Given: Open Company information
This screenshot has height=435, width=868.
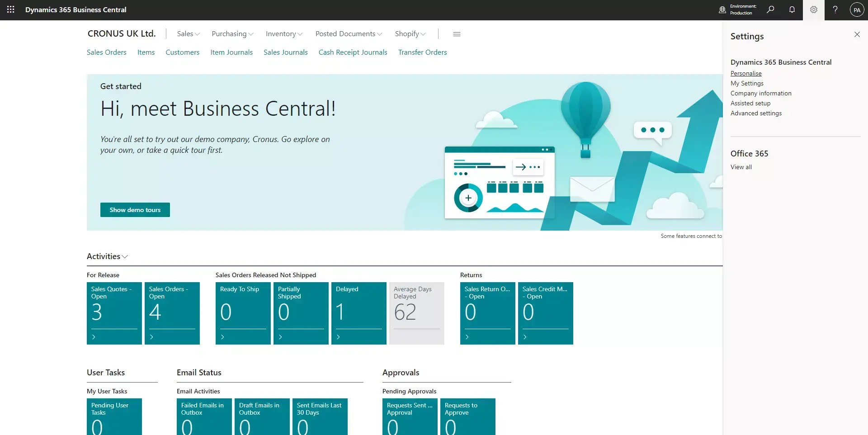Looking at the screenshot, I should (761, 93).
